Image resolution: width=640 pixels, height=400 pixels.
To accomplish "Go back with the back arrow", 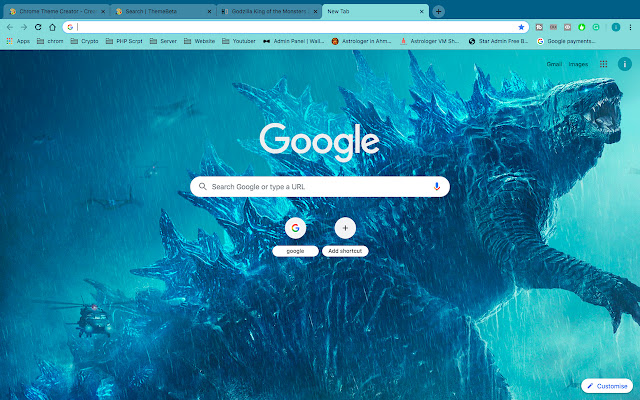I will (x=10, y=27).
